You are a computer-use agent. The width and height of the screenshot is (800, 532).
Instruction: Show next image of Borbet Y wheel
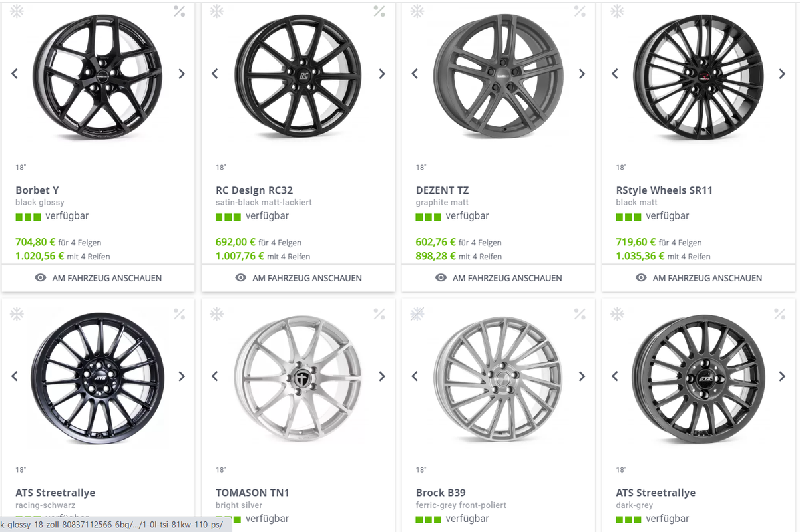182,74
